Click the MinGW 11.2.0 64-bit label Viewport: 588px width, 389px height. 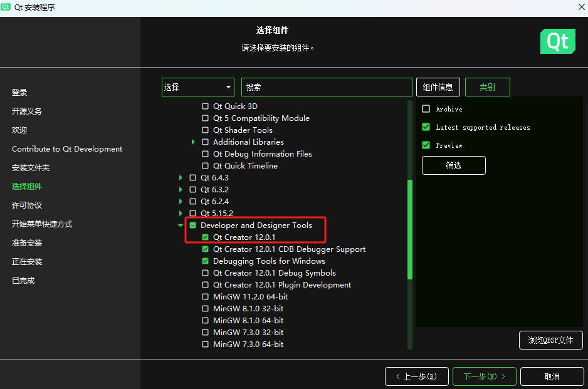pos(251,296)
